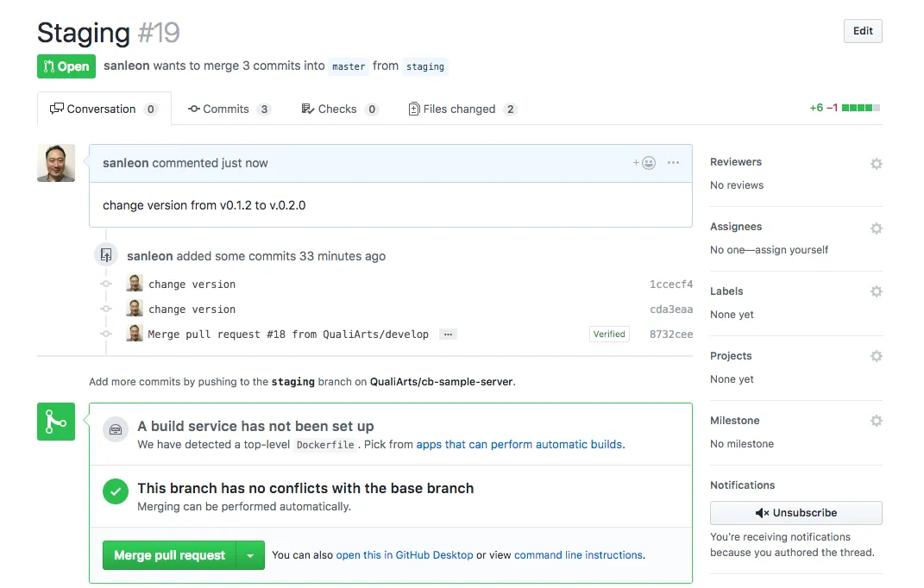Open the Labels gear icon
Screen dimensions: 924x588
click(x=876, y=291)
